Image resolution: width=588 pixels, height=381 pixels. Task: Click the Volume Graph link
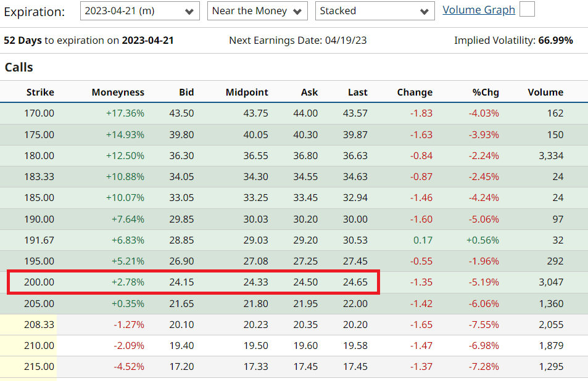point(479,10)
